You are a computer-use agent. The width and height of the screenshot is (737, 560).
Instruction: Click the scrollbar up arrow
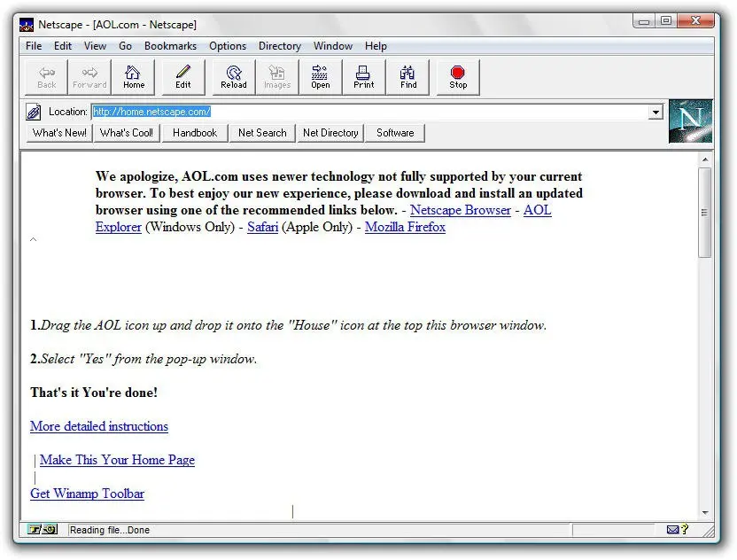704,159
